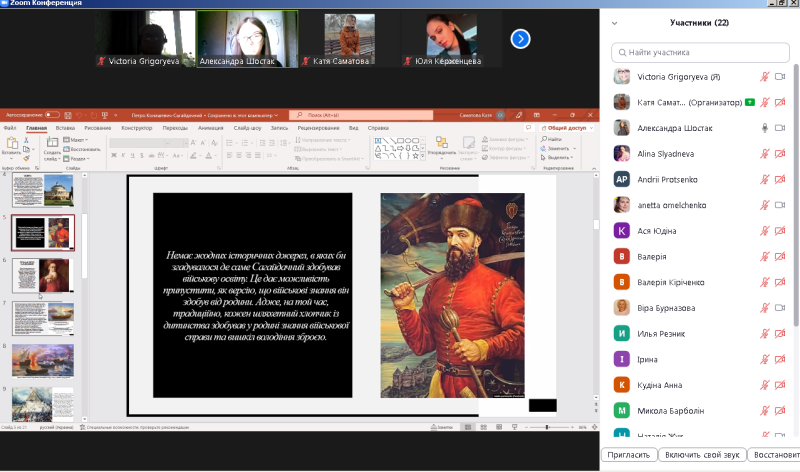The image size is (800, 472).
Task: Switch to the Рецензирование tab
Action: 318,128
